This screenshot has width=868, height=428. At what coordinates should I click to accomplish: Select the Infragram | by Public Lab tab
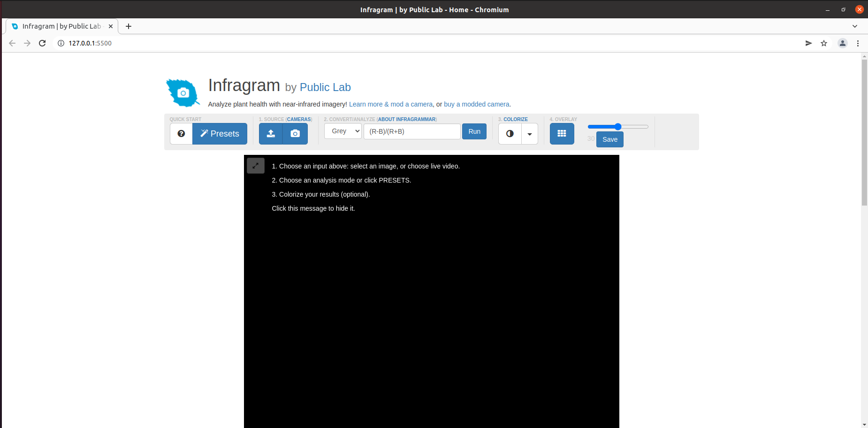pos(61,26)
